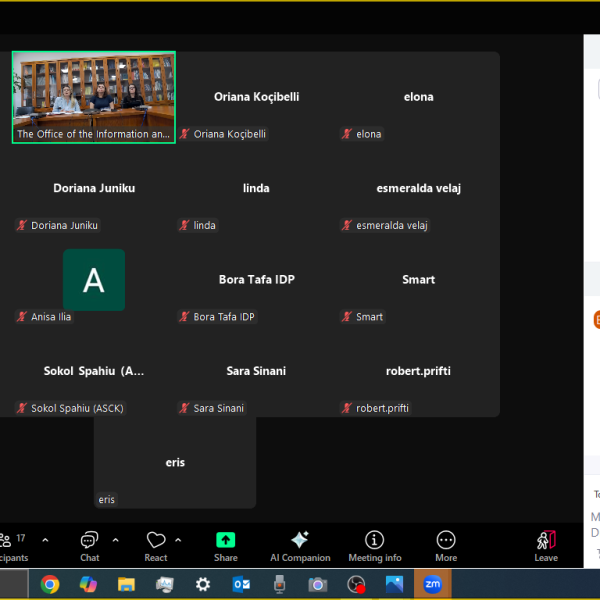Image resolution: width=600 pixels, height=600 pixels.
Task: Select the video thumbnail of the Office speakers
Action: [x=94, y=97]
